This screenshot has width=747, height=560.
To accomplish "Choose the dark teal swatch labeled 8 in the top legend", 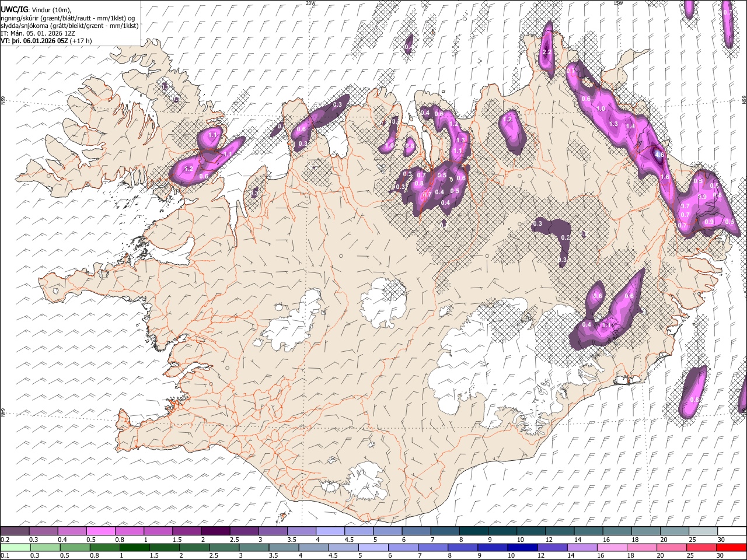I will click(x=474, y=531).
